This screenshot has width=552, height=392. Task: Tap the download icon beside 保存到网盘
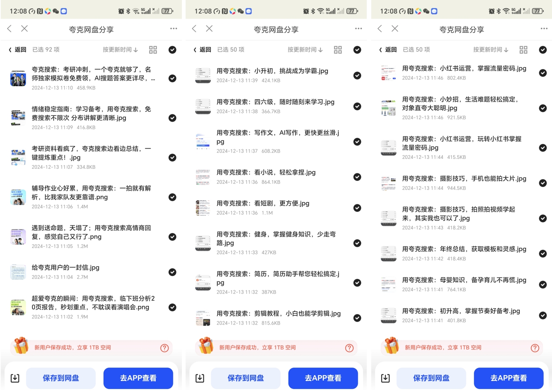[x=14, y=378]
